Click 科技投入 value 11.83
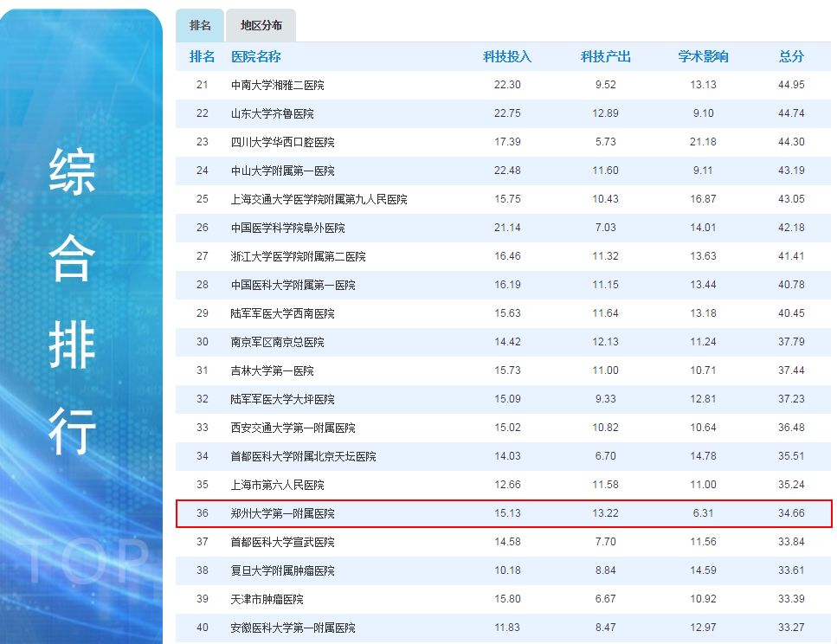Screen dimensions: 837x644 point(507,628)
